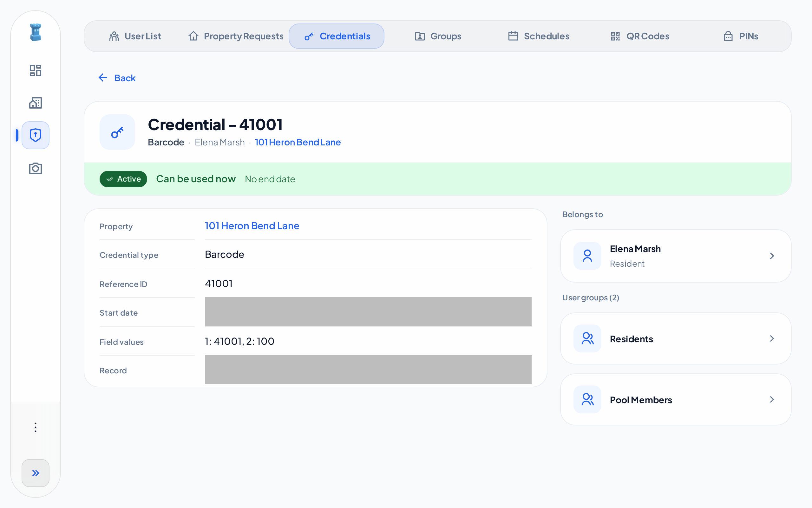812x508 pixels.
Task: Click 'Elena Marsh' in the header subtitle
Action: pos(220,142)
